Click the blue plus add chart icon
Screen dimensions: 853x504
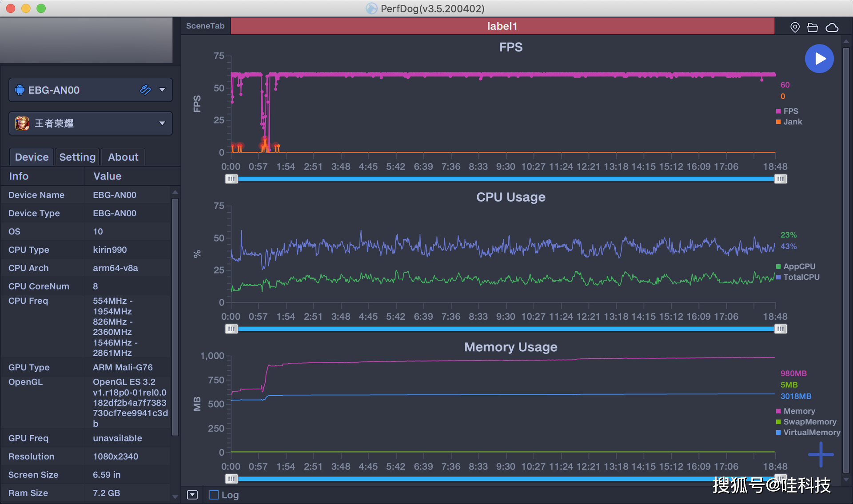(x=821, y=454)
